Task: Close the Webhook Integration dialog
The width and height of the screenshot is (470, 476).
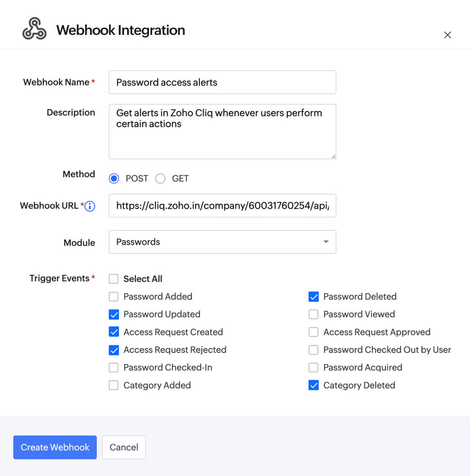Action: (447, 35)
